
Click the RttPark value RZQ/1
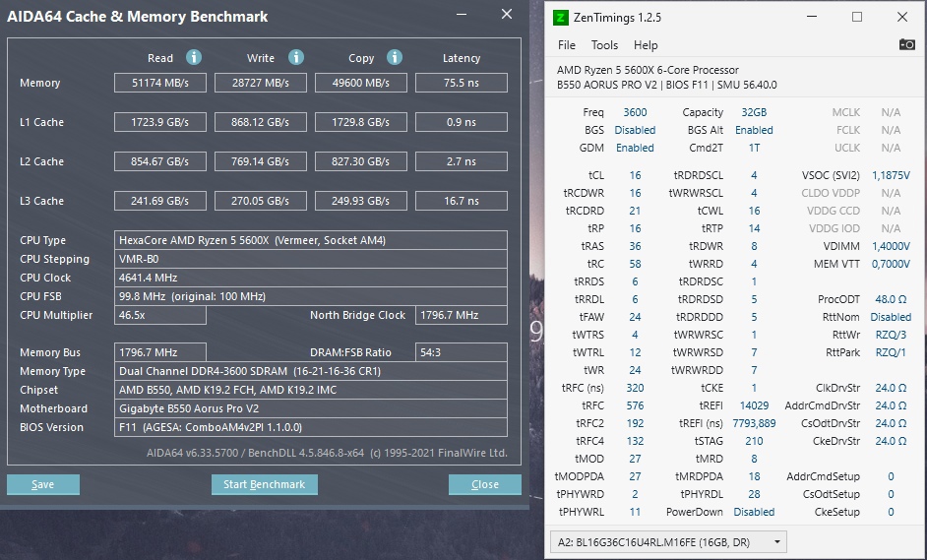point(891,352)
